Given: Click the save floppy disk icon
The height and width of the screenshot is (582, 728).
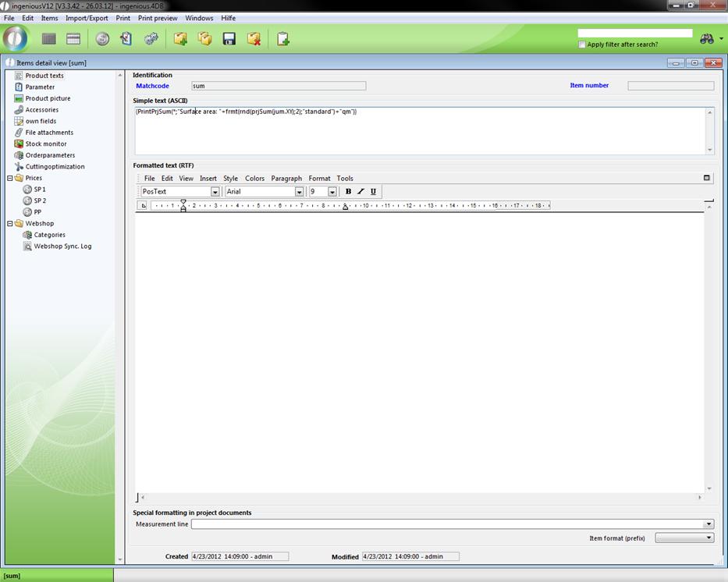Looking at the screenshot, I should point(229,39).
